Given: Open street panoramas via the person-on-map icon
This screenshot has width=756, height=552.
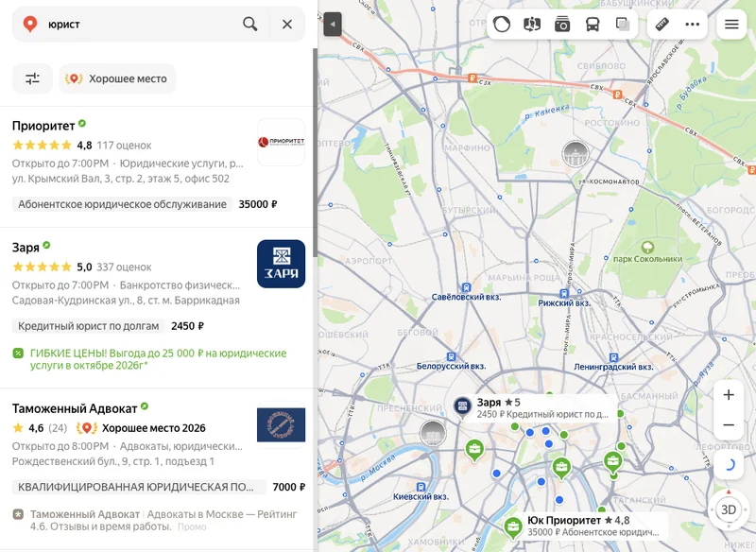Looking at the screenshot, I should 532,25.
